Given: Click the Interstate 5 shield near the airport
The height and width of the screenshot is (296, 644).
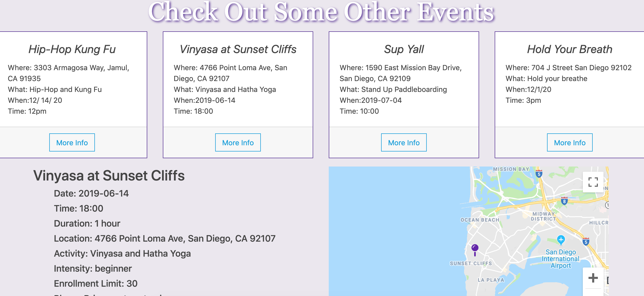Looking at the screenshot, I should point(586,242).
